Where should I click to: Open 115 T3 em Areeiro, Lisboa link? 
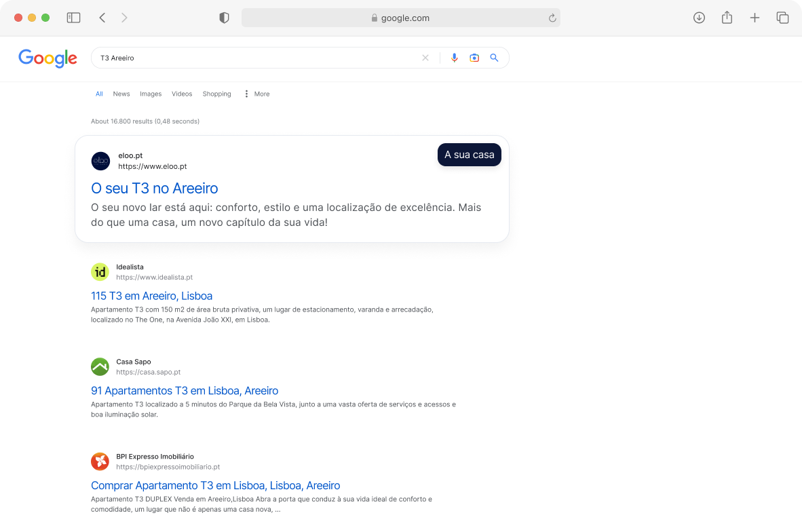[151, 296]
